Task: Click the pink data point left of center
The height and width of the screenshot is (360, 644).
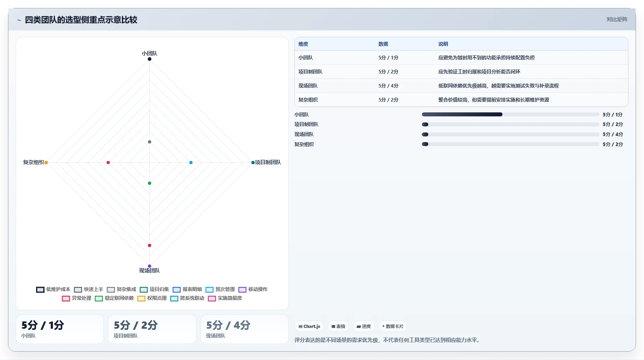Action: pos(108,163)
